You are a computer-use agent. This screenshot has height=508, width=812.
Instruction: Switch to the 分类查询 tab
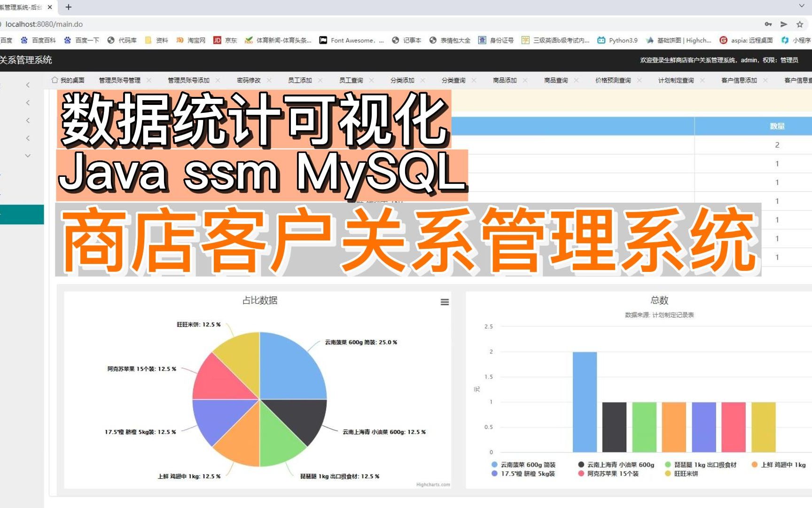453,80
